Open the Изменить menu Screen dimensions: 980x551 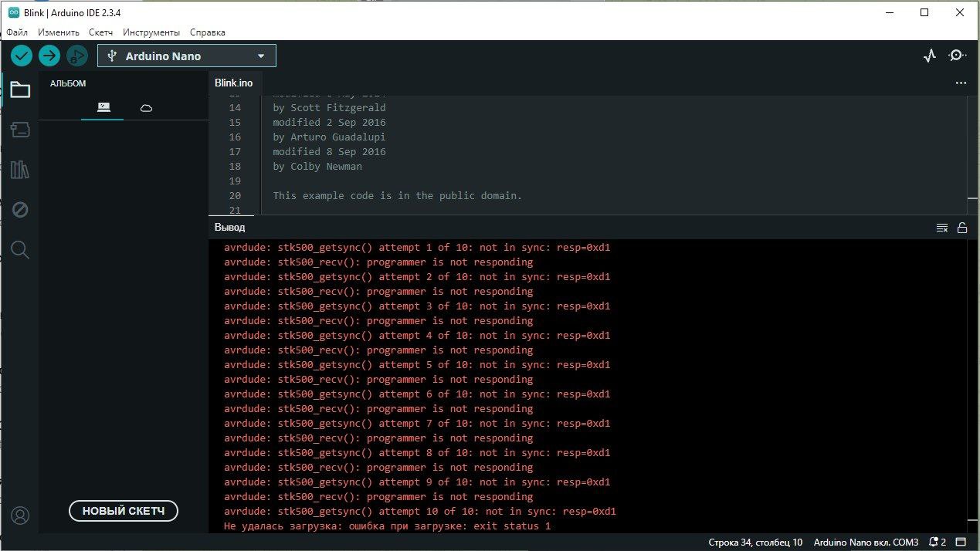[59, 32]
